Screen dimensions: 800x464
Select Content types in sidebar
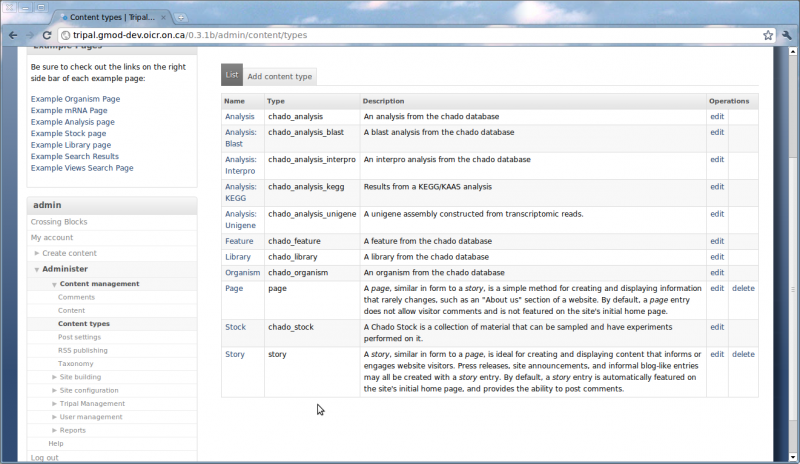click(84, 324)
